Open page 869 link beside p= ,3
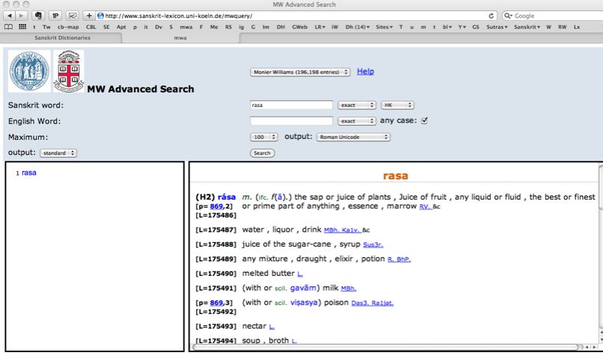The height and width of the screenshot is (364, 603). [x=216, y=303]
